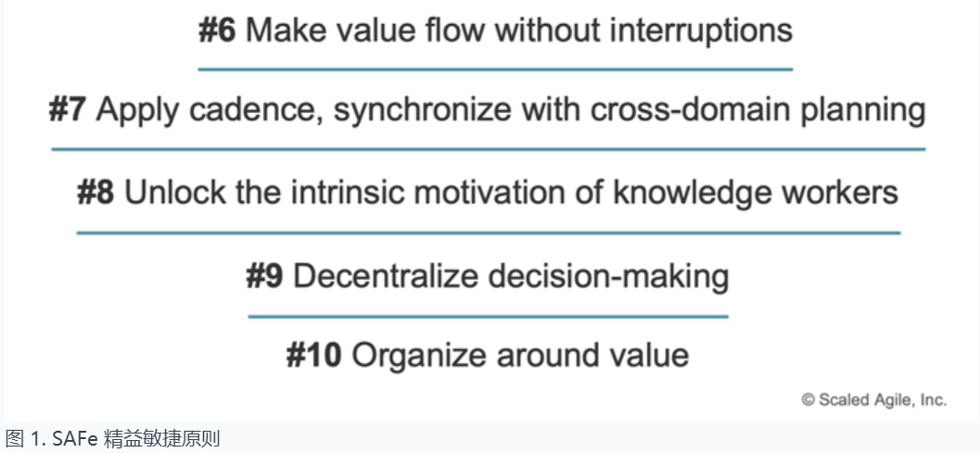Screen dimensions: 980x453
Task: Click the blue line under principle #9
Action: point(488,317)
